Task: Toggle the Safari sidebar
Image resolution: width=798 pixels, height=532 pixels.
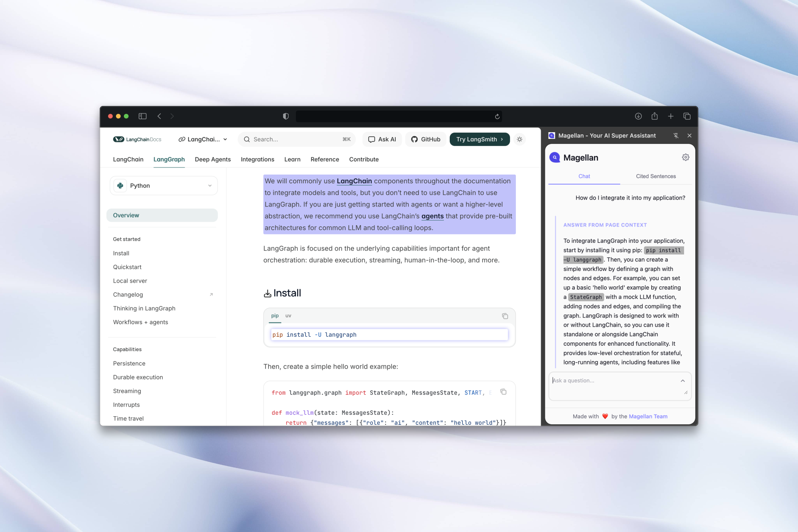Action: tap(143, 116)
